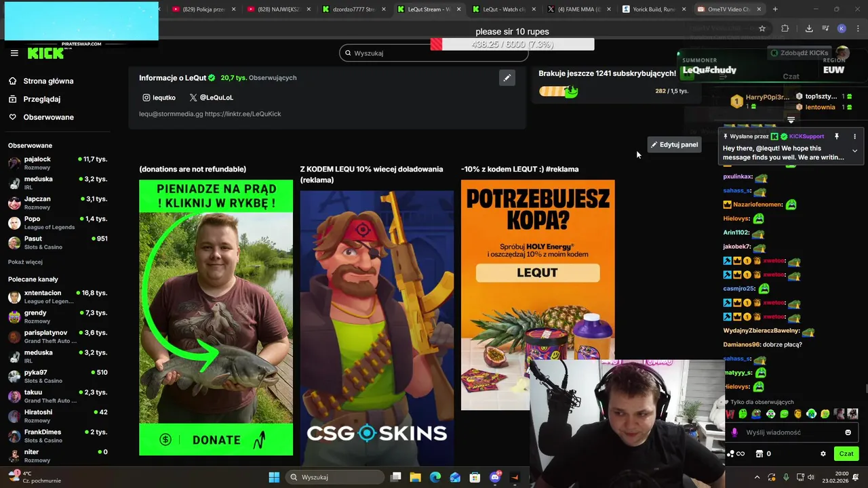Viewport: 868px width, 488px height.
Task: Open Task View in taskbar
Action: point(396,477)
